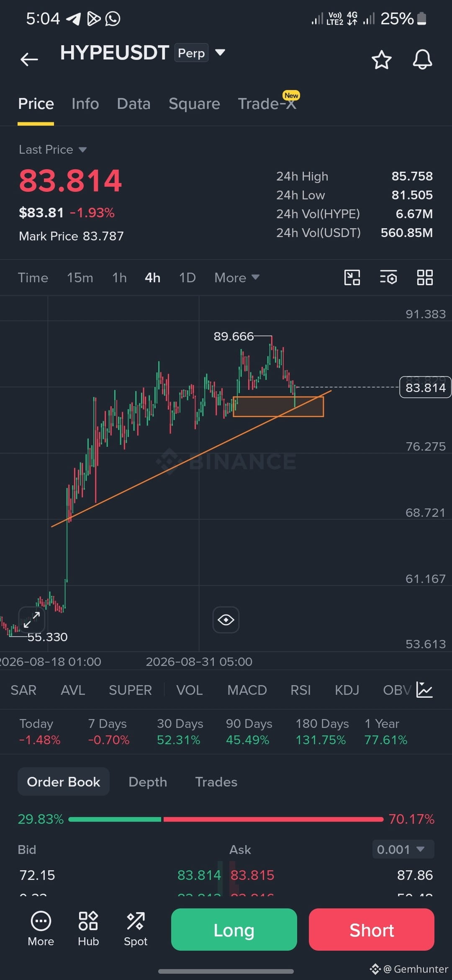Expand the HYPEUSDT Perp pair dropdown
This screenshot has height=980, width=452.
[x=220, y=52]
